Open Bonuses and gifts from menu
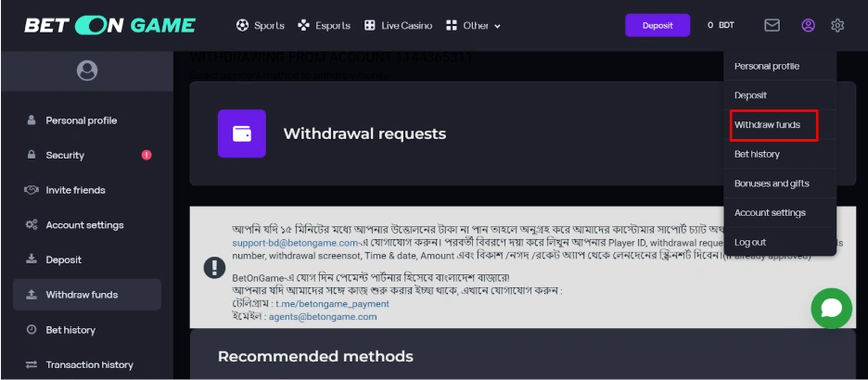 [772, 184]
